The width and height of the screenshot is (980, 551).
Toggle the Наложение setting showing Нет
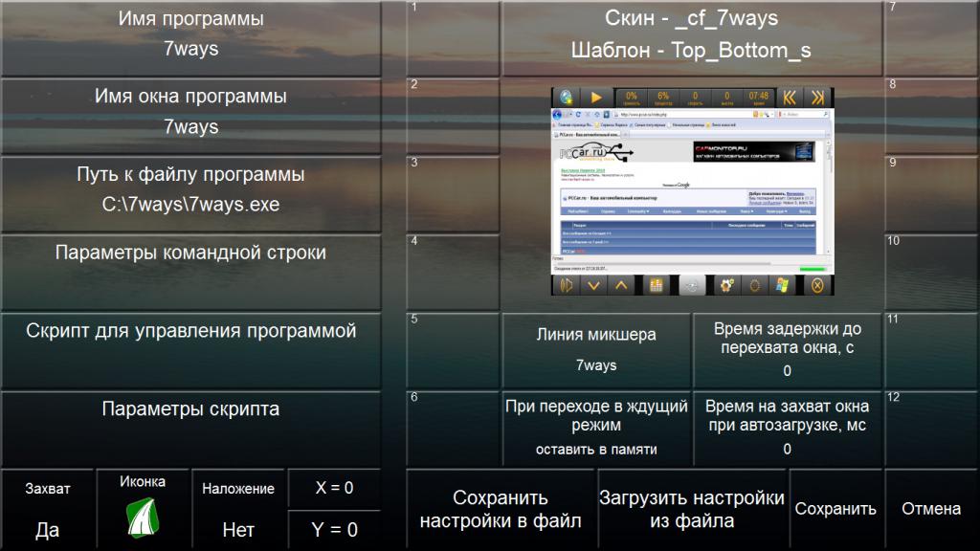click(x=238, y=509)
